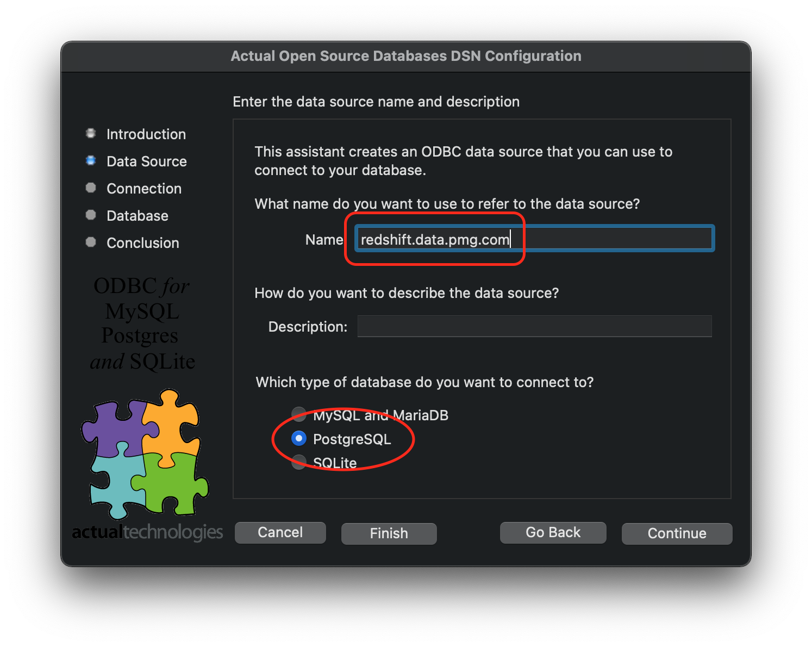Click the heading 'Enter the data source name and description'
The image size is (812, 647).
pos(376,102)
